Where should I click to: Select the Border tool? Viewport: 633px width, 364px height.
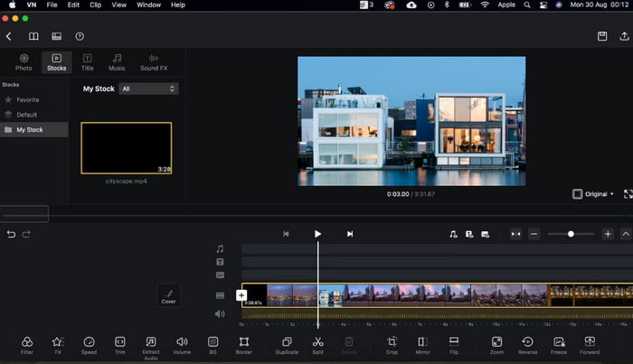pos(244,345)
